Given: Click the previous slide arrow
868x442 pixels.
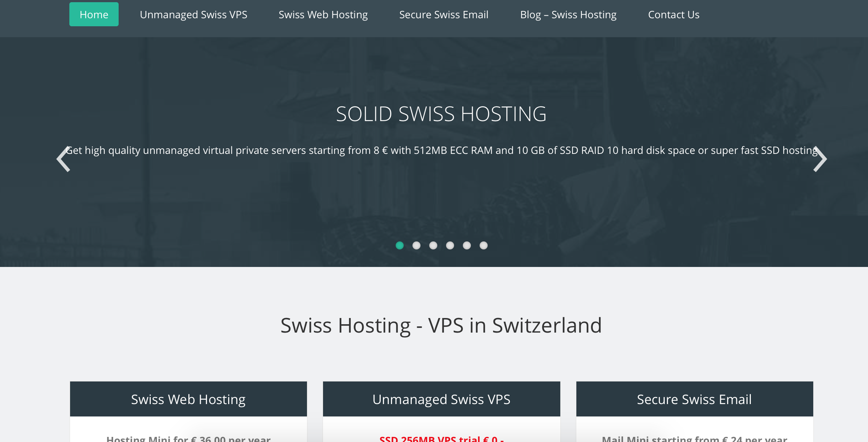Looking at the screenshot, I should click(64, 159).
